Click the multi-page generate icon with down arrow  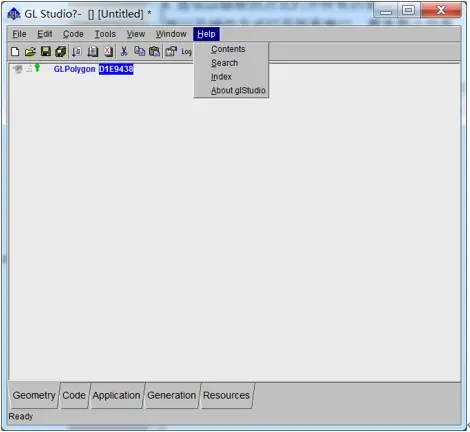(x=92, y=51)
